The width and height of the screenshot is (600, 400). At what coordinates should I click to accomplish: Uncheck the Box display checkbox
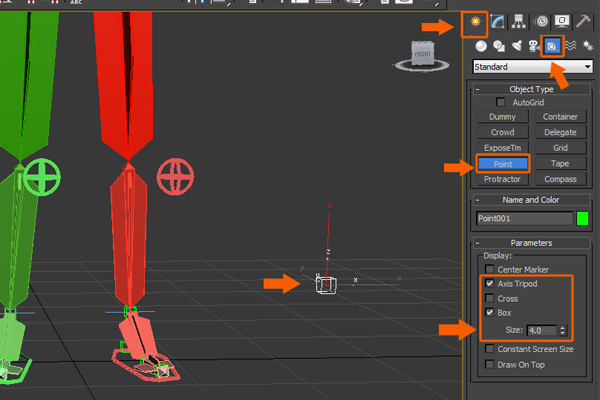pos(489,312)
